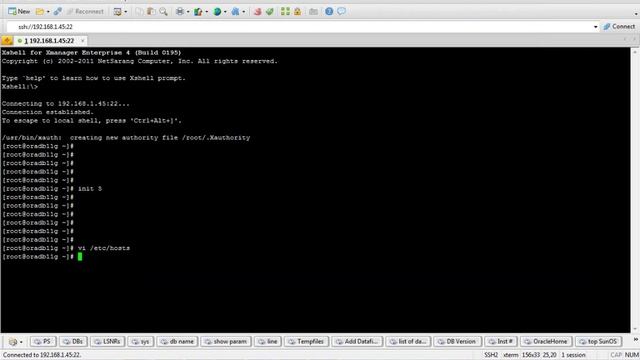Click the db name quick command

pyautogui.click(x=177, y=342)
